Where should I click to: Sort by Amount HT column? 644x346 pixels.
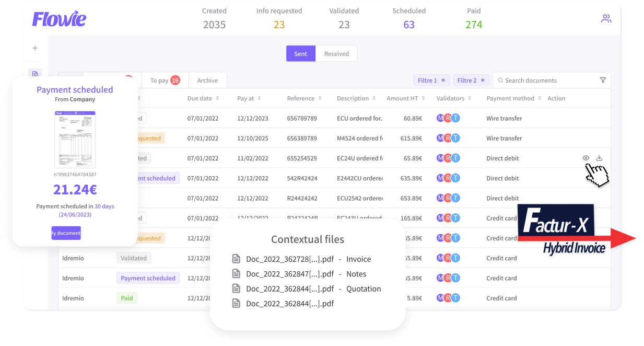point(405,98)
